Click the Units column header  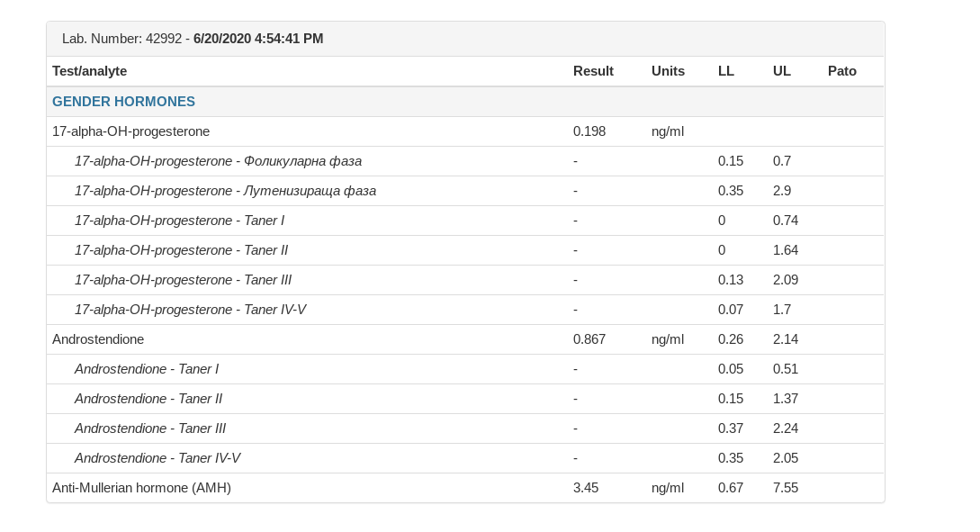668,71
